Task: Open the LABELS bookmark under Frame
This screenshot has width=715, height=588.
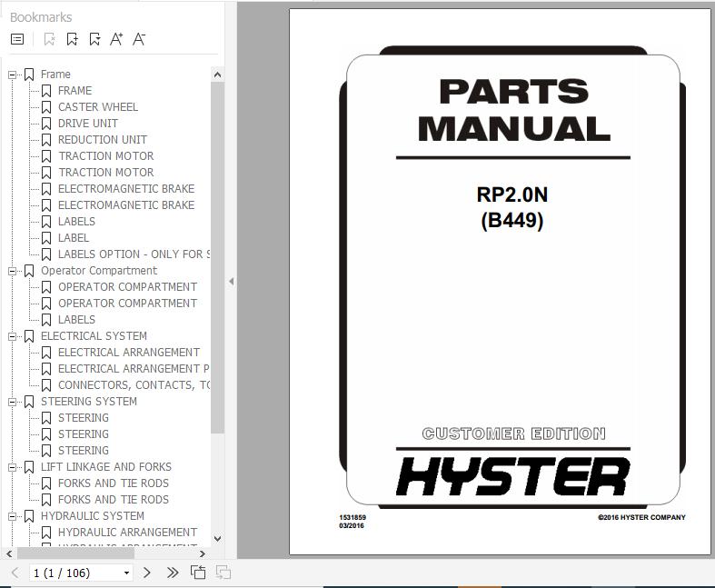Action: pos(76,222)
